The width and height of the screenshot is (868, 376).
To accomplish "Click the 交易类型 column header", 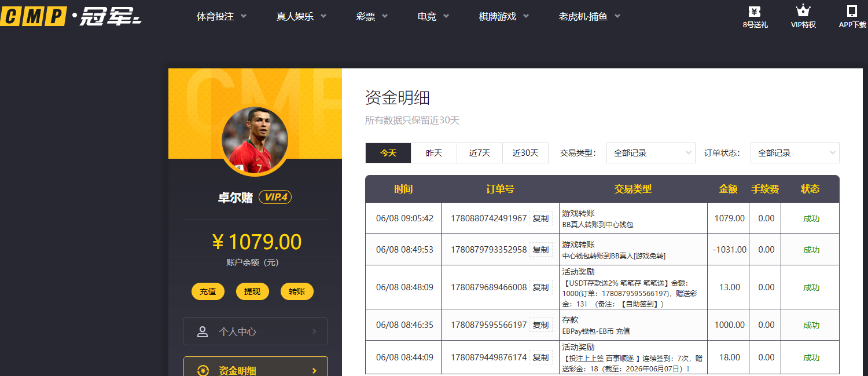I will (x=633, y=189).
